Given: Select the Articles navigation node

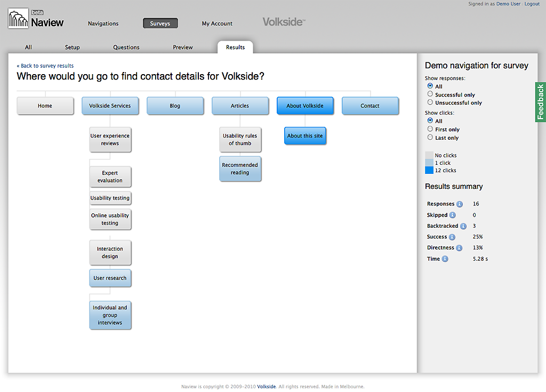Looking at the screenshot, I should [240, 106].
